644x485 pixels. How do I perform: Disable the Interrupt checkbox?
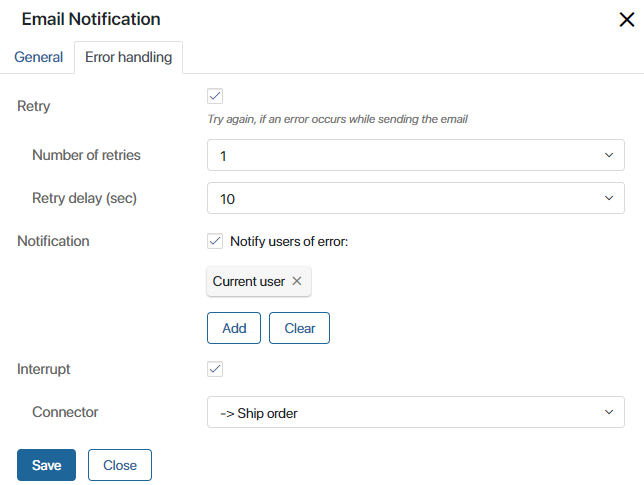click(215, 369)
